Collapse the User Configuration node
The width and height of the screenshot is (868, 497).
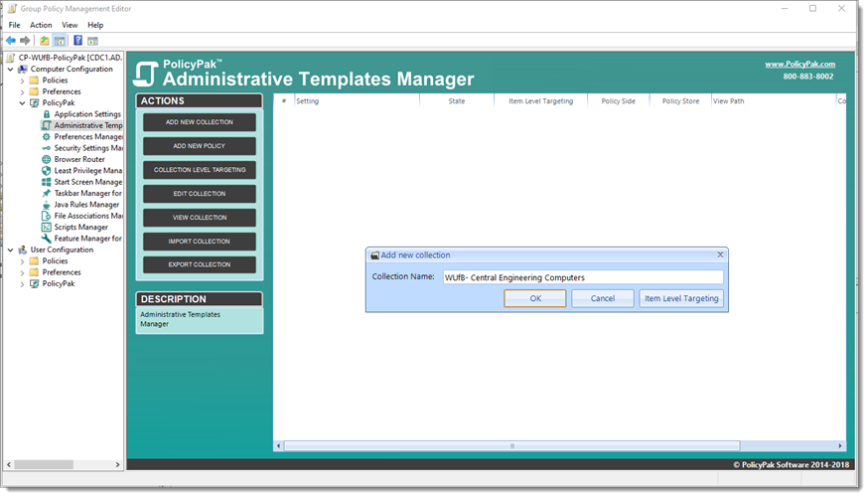(11, 249)
